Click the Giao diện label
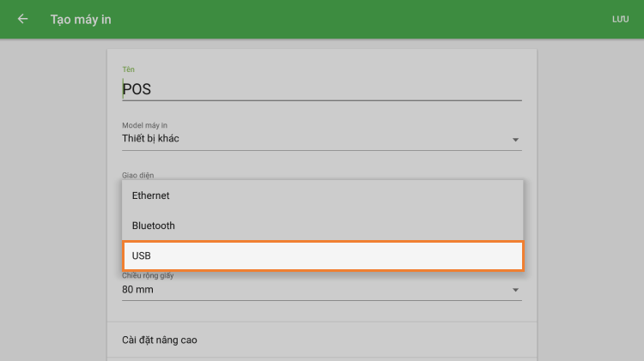This screenshot has width=644, height=361. 137,175
